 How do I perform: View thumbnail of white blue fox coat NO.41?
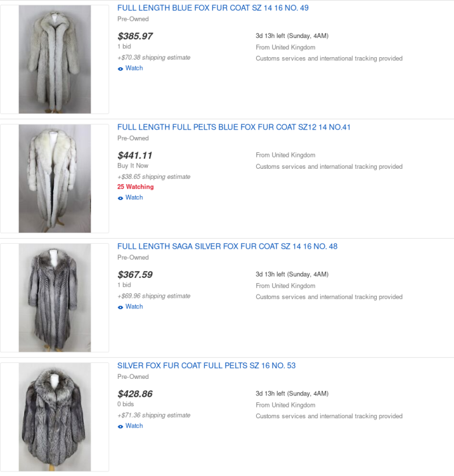[x=55, y=178]
